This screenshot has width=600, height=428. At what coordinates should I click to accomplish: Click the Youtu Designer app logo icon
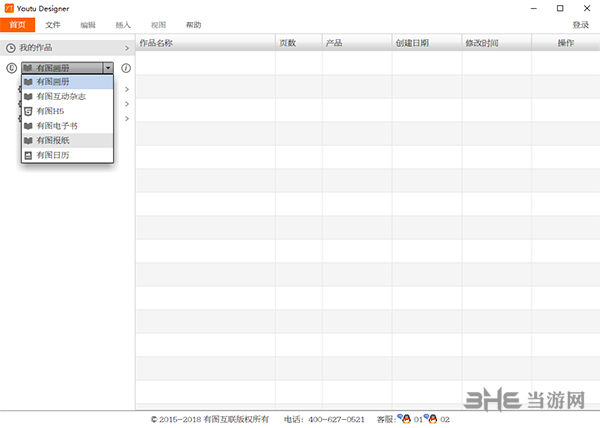pyautogui.click(x=9, y=8)
